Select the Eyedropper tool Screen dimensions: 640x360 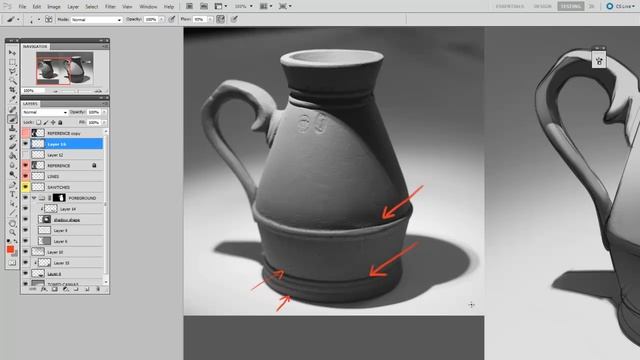[x=12, y=99]
